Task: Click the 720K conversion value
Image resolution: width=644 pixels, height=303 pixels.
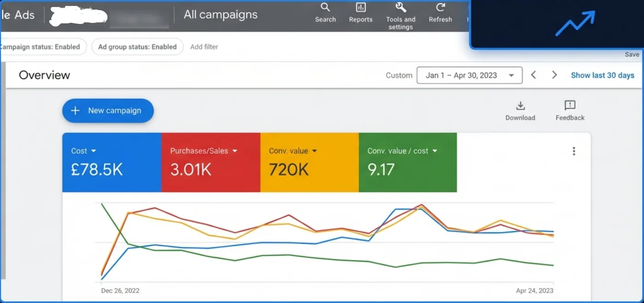Action: (289, 170)
